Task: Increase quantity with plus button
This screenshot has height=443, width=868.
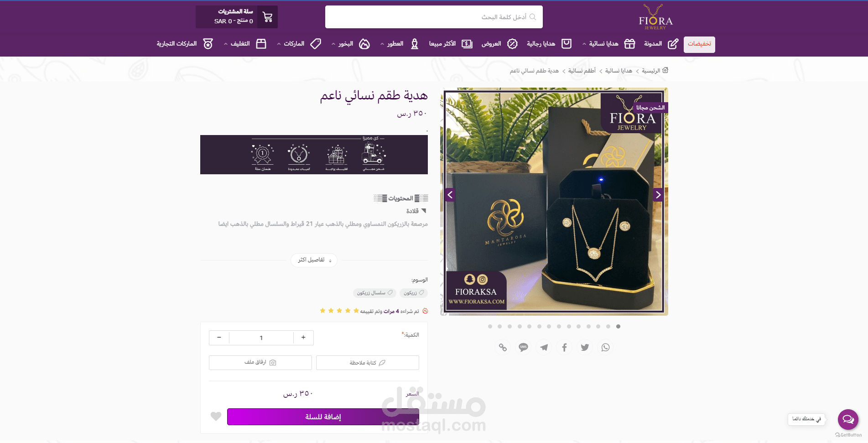Action: [303, 338]
